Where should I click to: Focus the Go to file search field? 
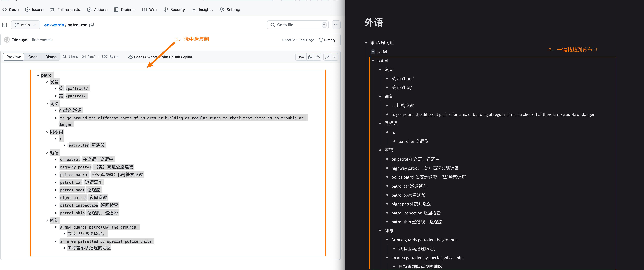(x=298, y=25)
